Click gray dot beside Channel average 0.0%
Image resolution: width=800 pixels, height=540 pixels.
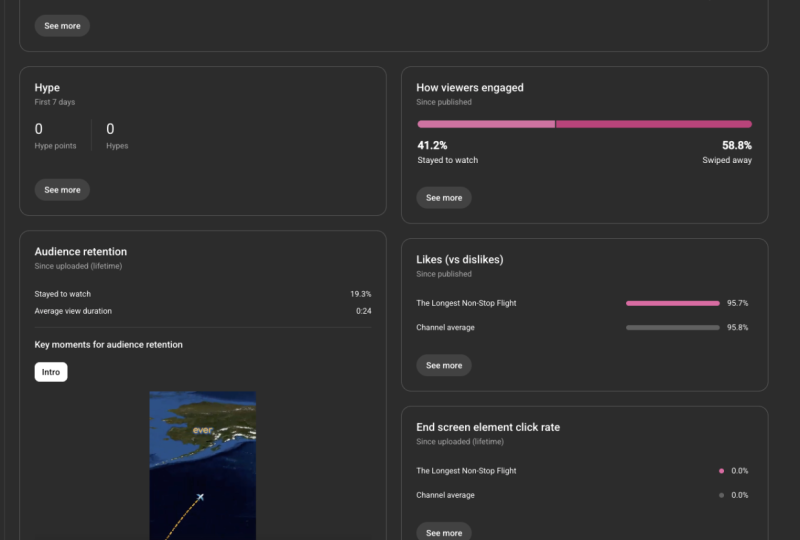pos(721,495)
